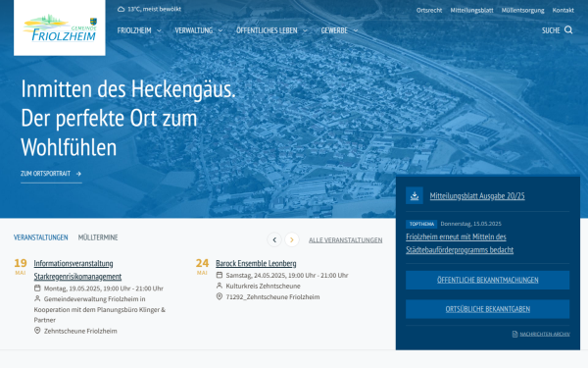The image size is (588, 368).
Task: Open the Mitteilungsblatt top link
Action: click(471, 10)
